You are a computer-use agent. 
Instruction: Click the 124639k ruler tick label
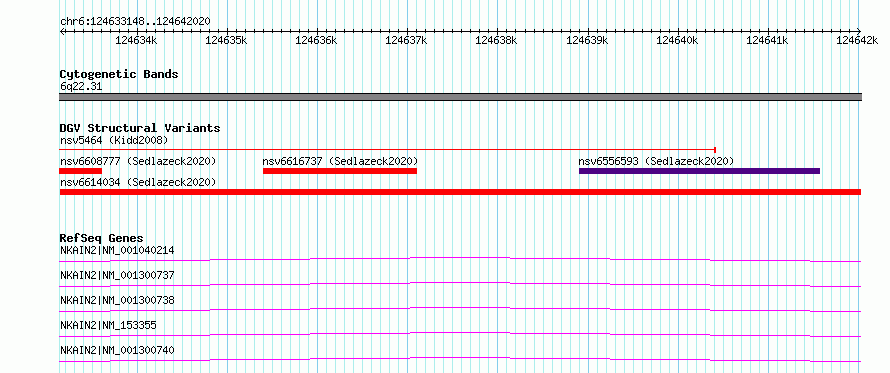tap(587, 40)
